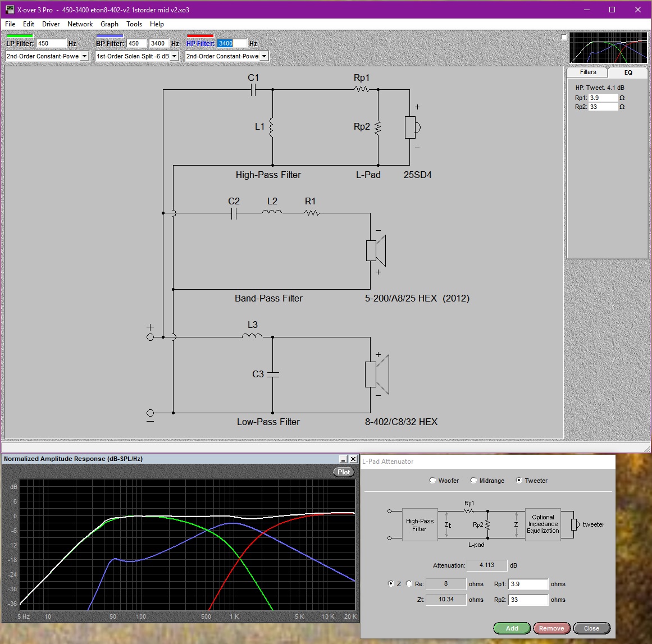Click the Zt value 10.34 field

pyautogui.click(x=446, y=599)
